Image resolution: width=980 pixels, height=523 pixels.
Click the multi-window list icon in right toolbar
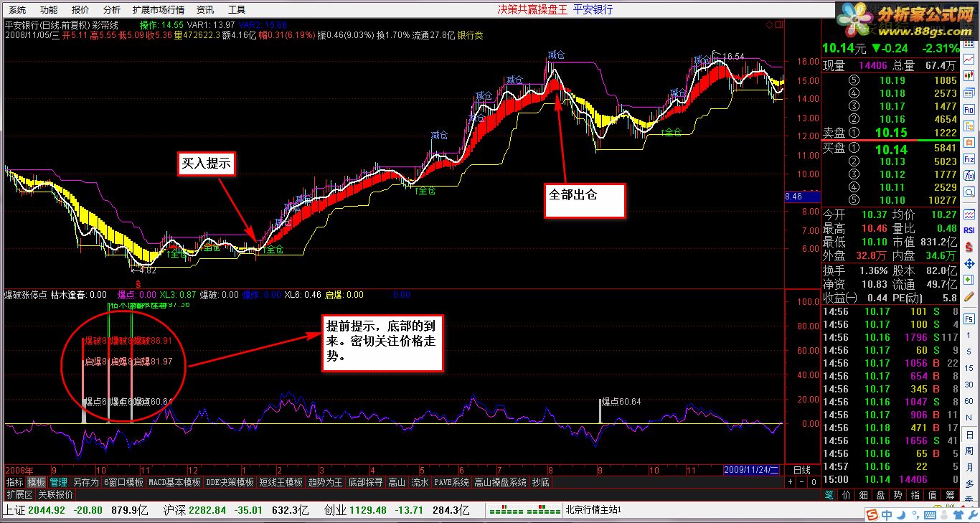click(x=969, y=93)
